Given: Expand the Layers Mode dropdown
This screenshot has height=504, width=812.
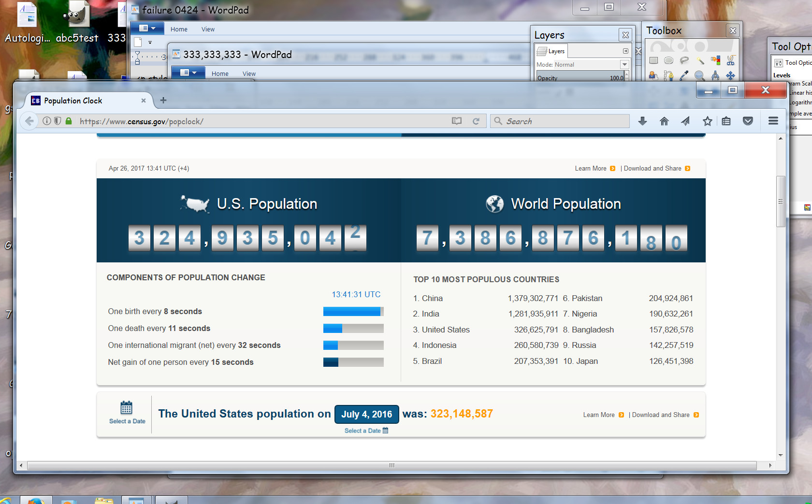Looking at the screenshot, I should click(624, 64).
